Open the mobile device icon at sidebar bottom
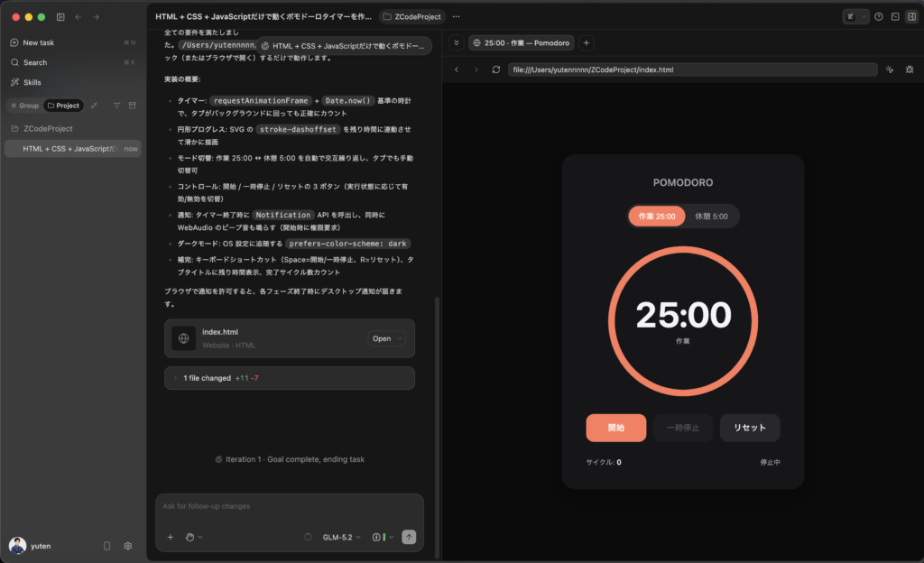The height and width of the screenshot is (563, 924). click(106, 546)
